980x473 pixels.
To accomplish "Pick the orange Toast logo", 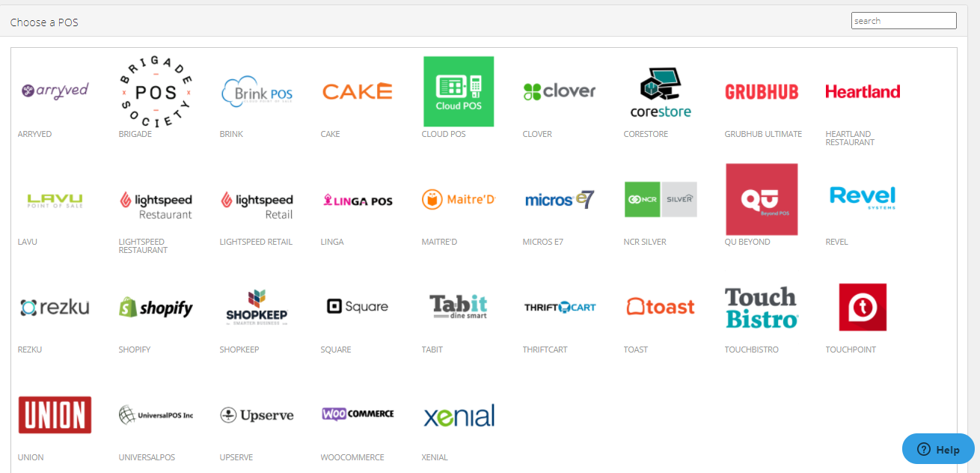I will pos(661,306).
